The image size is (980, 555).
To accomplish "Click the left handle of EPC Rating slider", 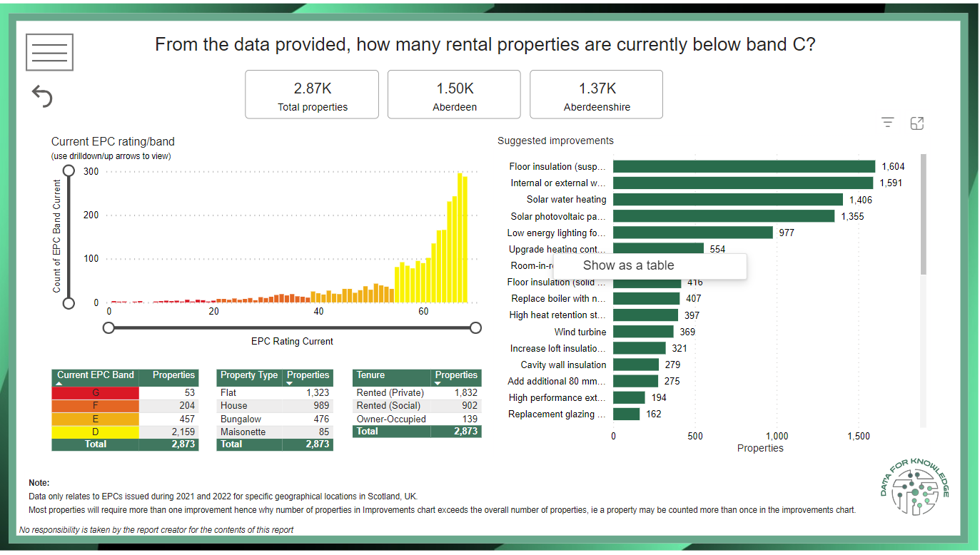I will (x=108, y=327).
